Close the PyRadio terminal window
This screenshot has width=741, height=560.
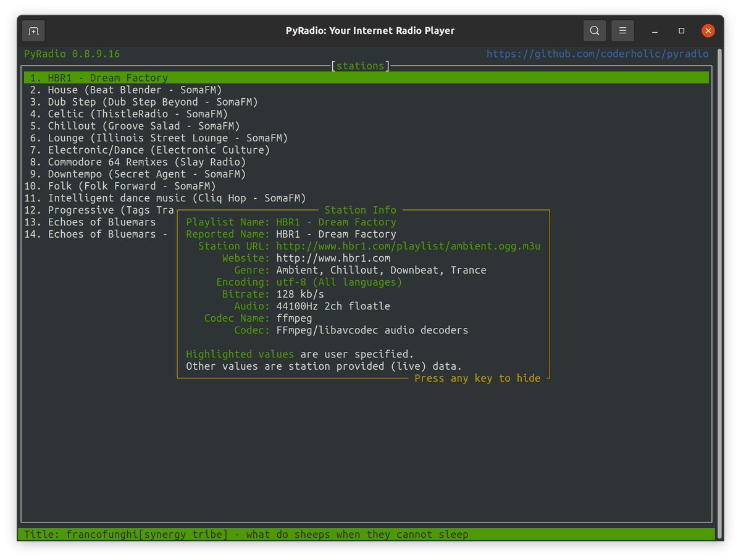point(708,31)
